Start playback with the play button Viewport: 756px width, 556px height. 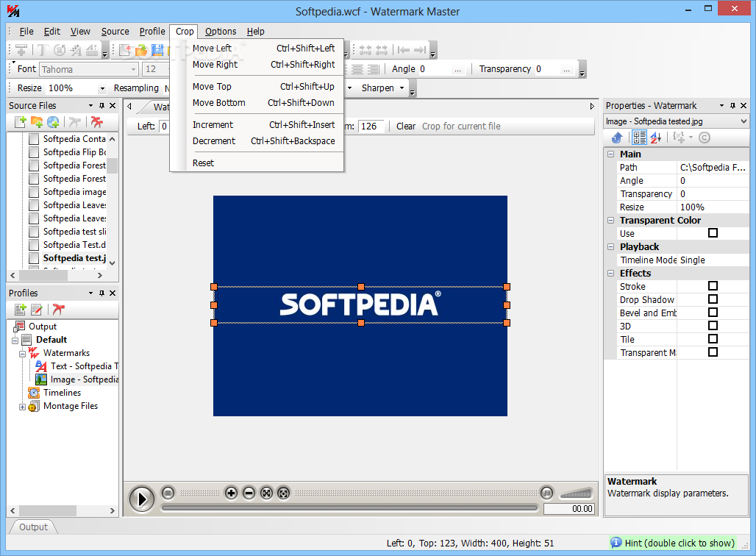pos(142,499)
